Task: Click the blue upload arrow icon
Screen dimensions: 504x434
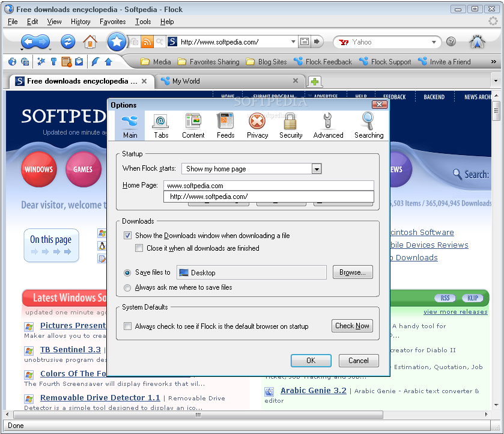Action: 108,61
